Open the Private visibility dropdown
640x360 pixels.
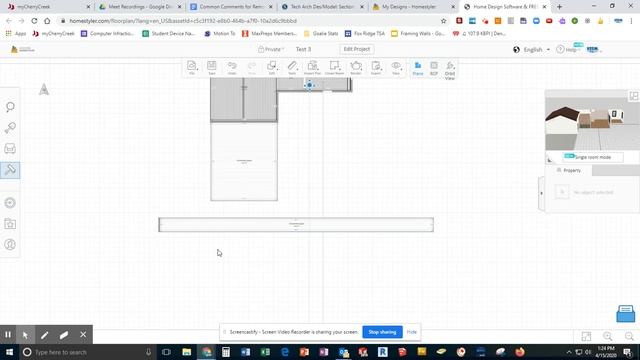tap(271, 49)
